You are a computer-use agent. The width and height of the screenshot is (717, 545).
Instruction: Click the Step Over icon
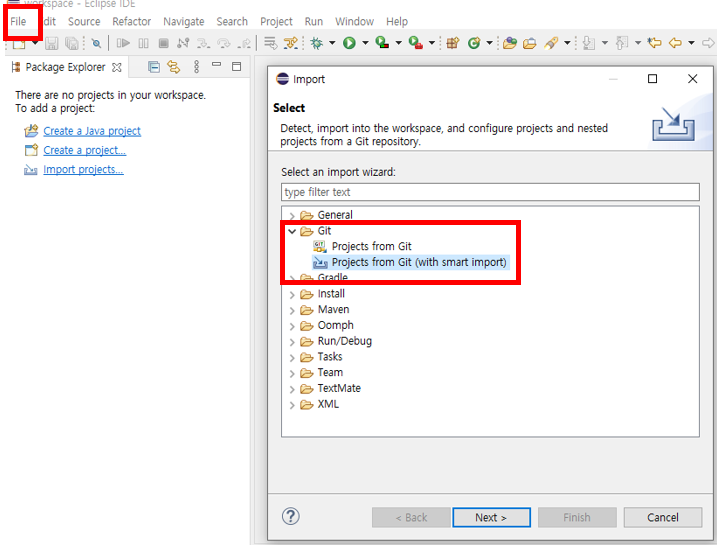(x=224, y=43)
